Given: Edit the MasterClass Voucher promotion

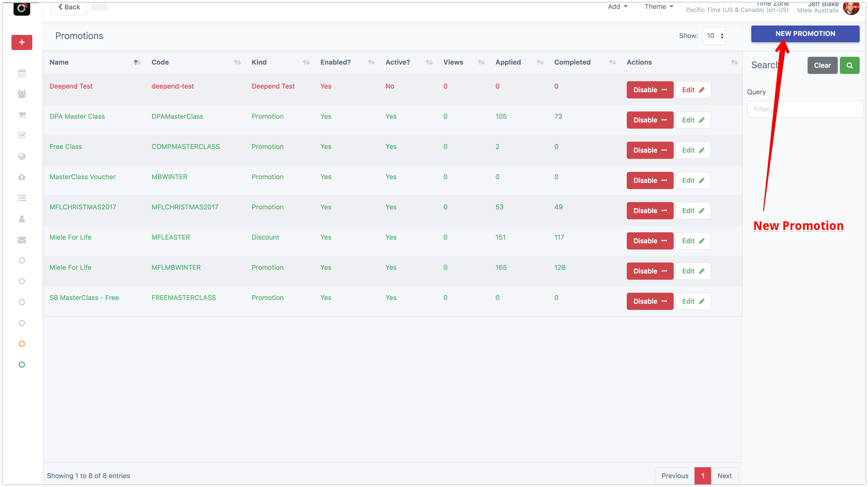Looking at the screenshot, I should click(693, 180).
